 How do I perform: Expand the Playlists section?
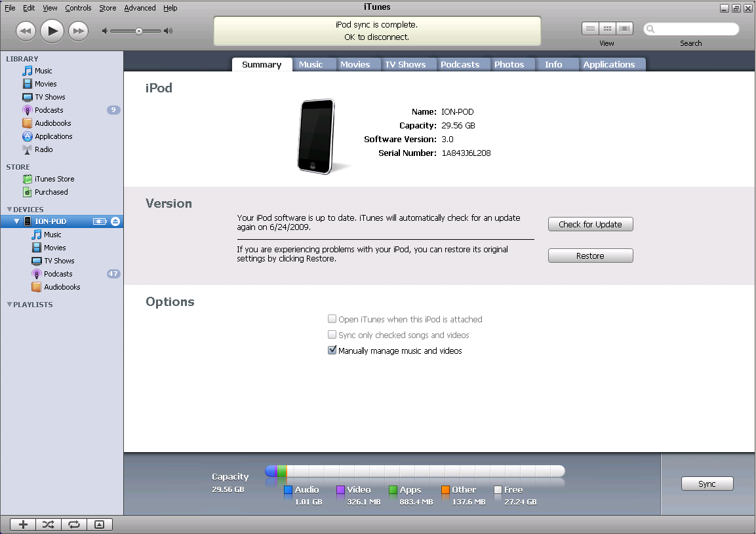pos(9,305)
